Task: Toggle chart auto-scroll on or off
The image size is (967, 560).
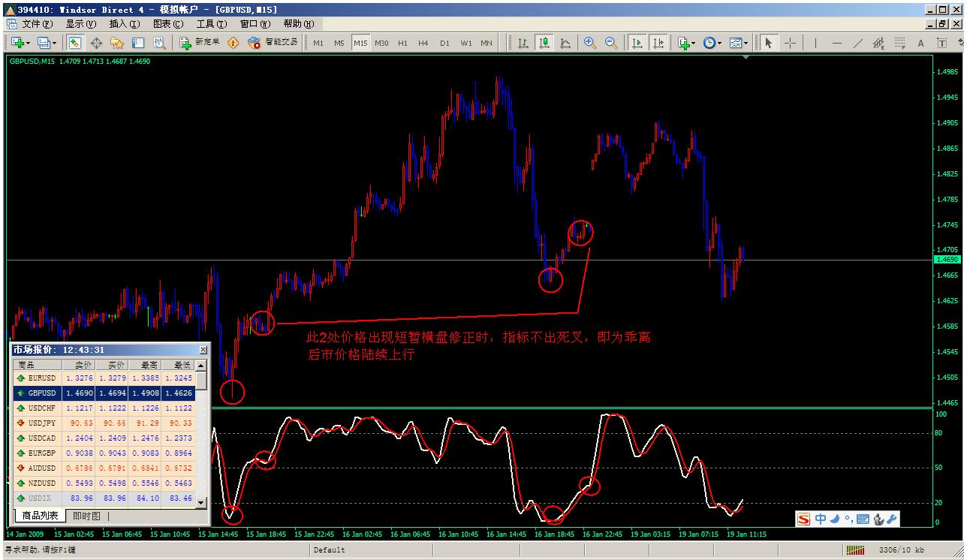Action: (637, 43)
